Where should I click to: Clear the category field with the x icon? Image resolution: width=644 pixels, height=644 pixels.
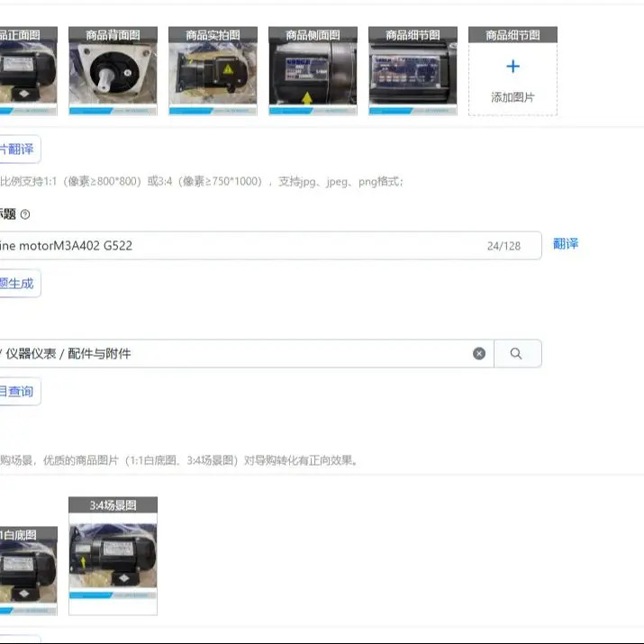click(x=479, y=353)
